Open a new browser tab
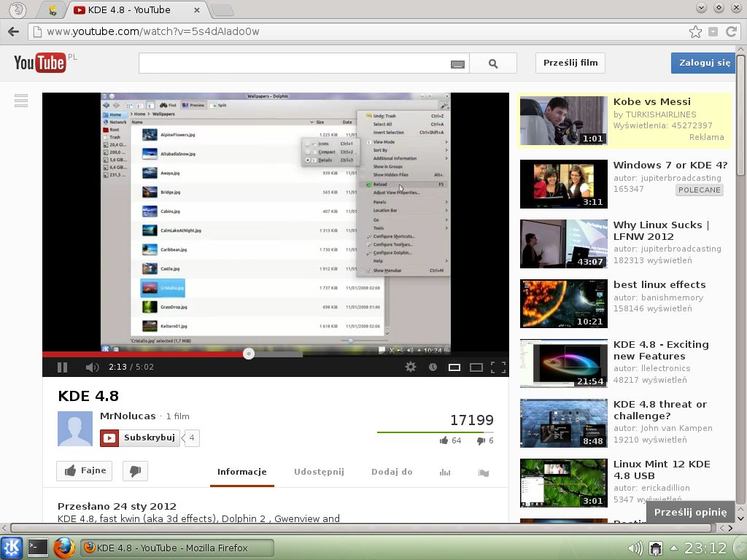This screenshot has width=747, height=560. [222, 10]
